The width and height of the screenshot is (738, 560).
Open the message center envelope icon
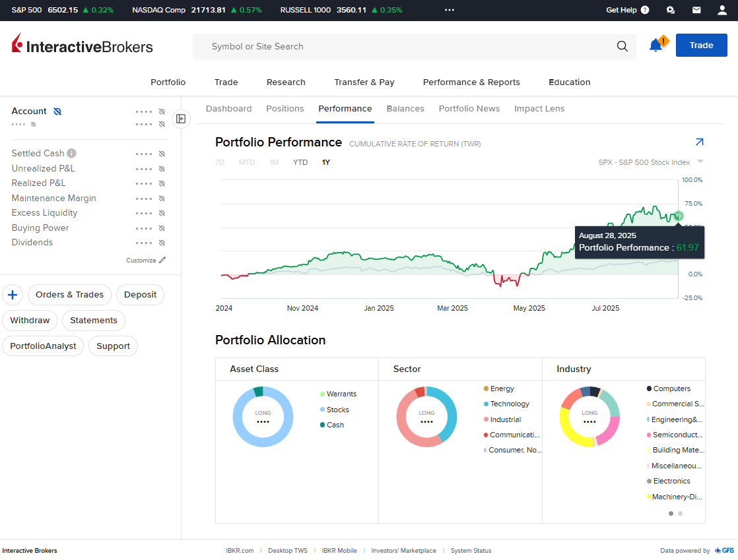click(696, 10)
